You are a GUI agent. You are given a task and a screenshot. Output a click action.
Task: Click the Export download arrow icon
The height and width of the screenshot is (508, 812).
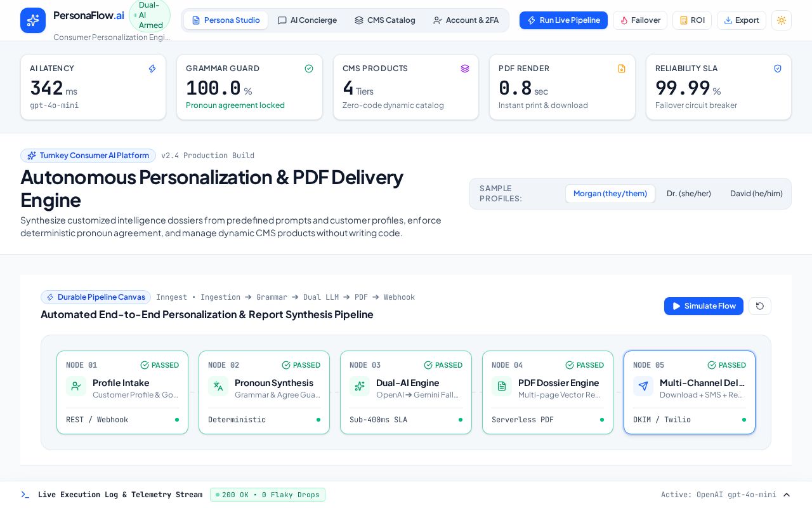click(x=728, y=20)
